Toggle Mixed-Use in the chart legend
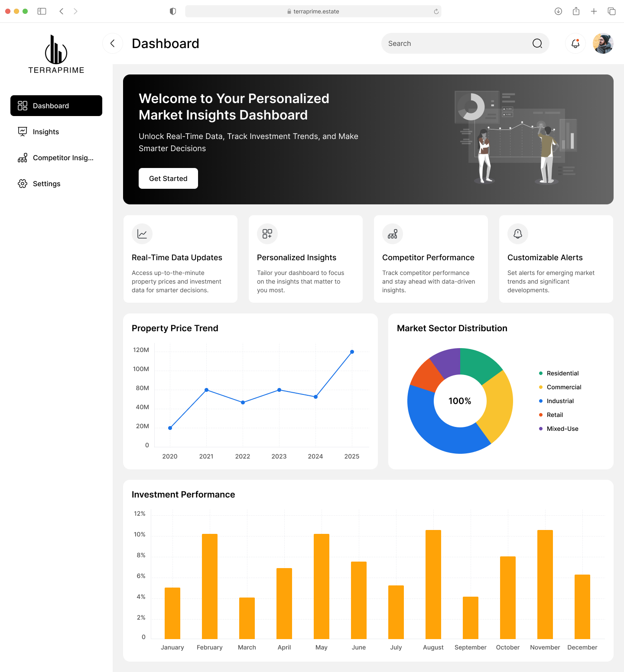The width and height of the screenshot is (624, 672). pyautogui.click(x=559, y=429)
